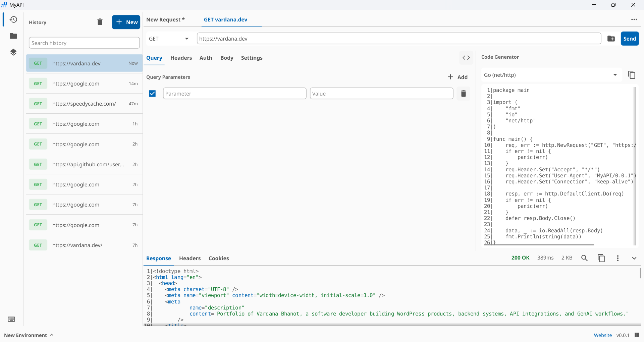Open the Go (net/http) language dropdown
644x342 pixels.
point(551,75)
